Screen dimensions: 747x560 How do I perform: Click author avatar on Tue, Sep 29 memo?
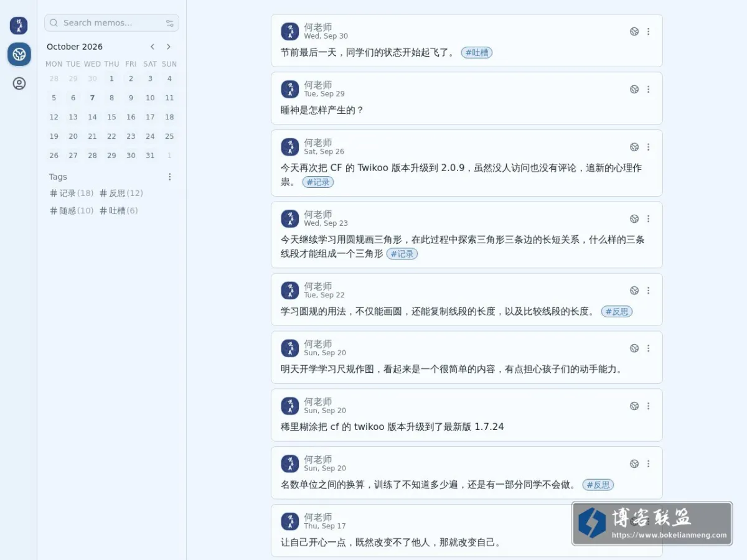(290, 90)
